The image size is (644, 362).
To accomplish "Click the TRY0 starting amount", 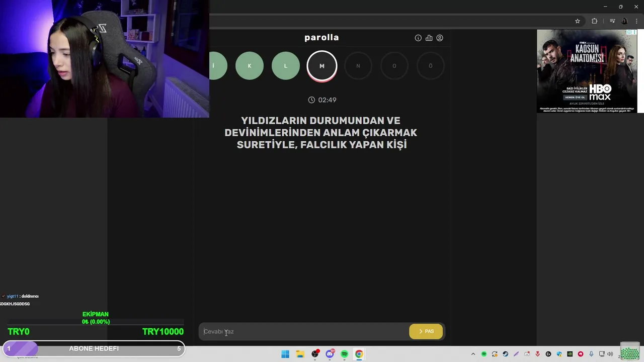I will (19, 332).
